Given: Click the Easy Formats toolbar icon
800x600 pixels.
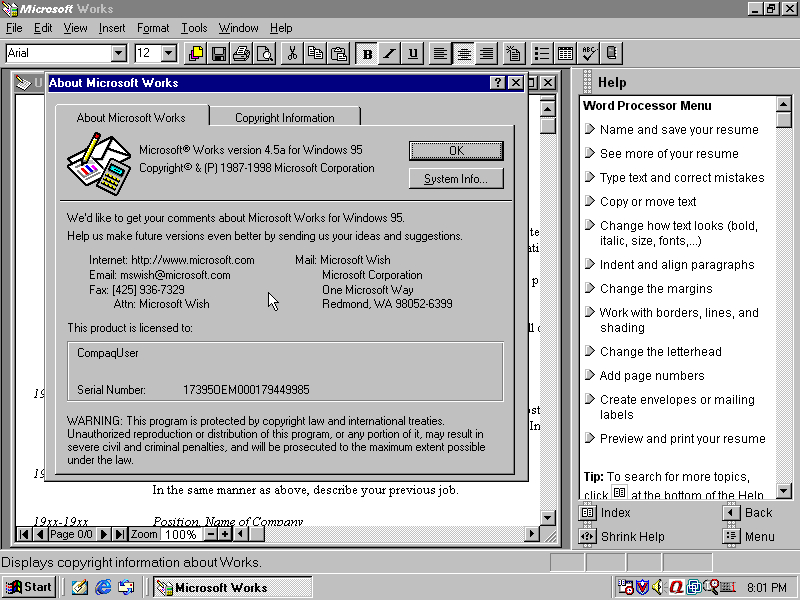Looking at the screenshot, I should (514, 53).
